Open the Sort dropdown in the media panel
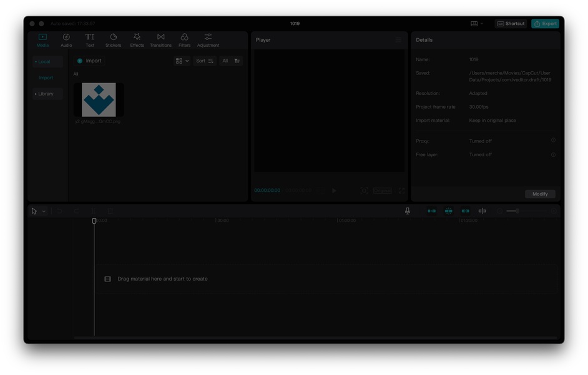 [205, 61]
